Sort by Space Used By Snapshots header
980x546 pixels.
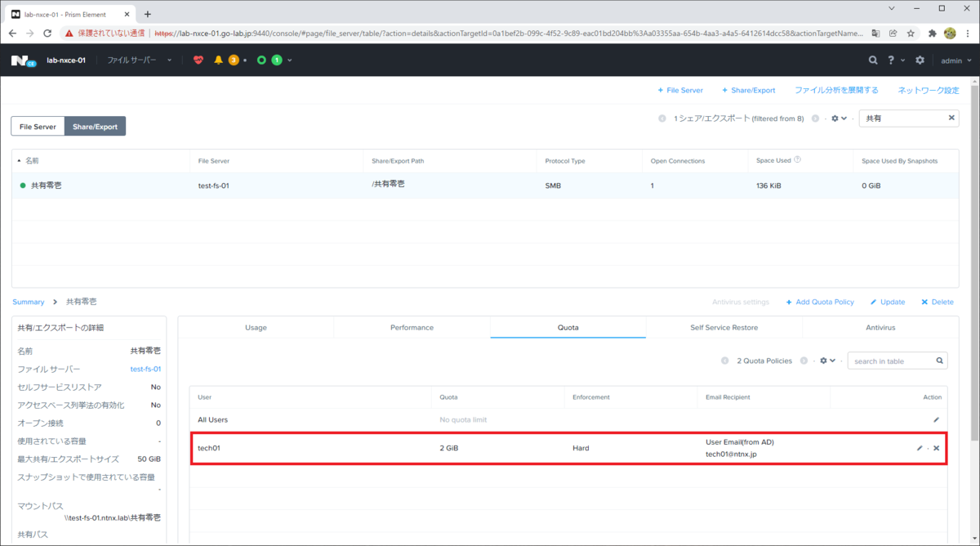[x=899, y=161]
